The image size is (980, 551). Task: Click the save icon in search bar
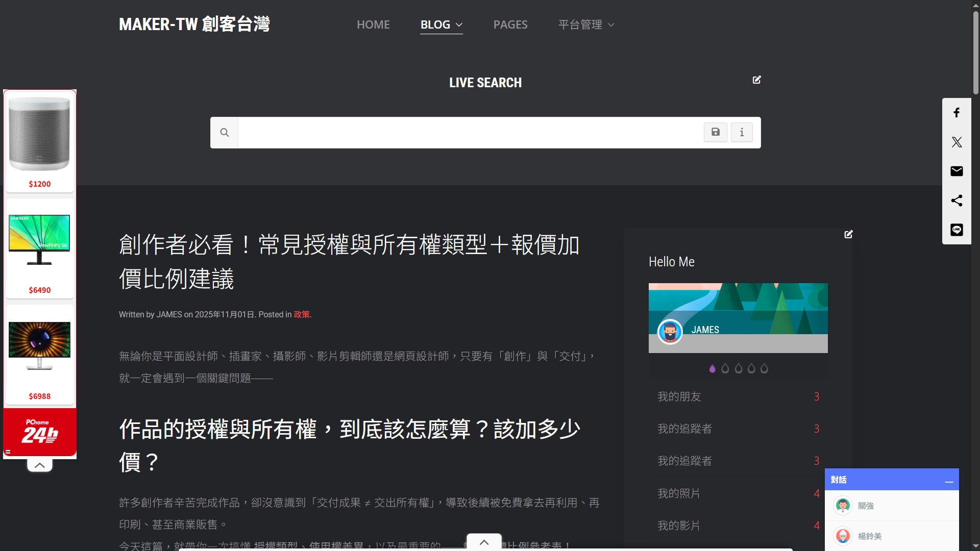(716, 132)
